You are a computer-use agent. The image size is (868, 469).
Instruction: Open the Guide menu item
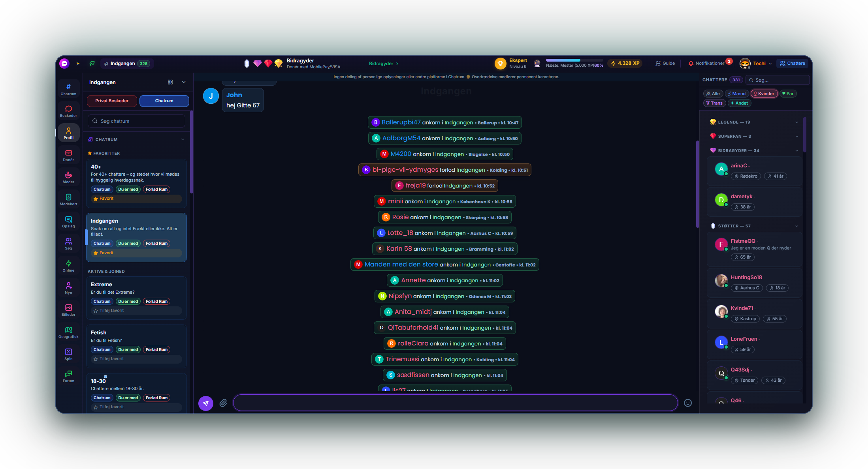click(x=665, y=64)
